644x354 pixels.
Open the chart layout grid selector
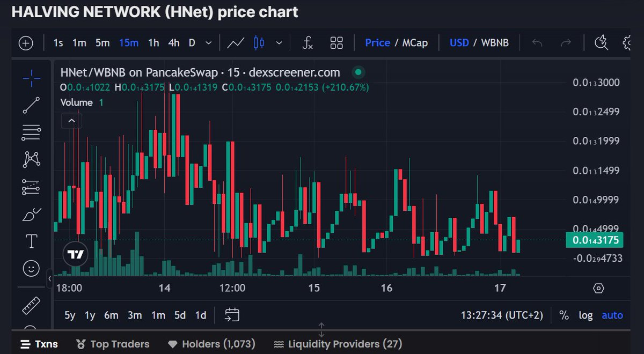pyautogui.click(x=336, y=43)
